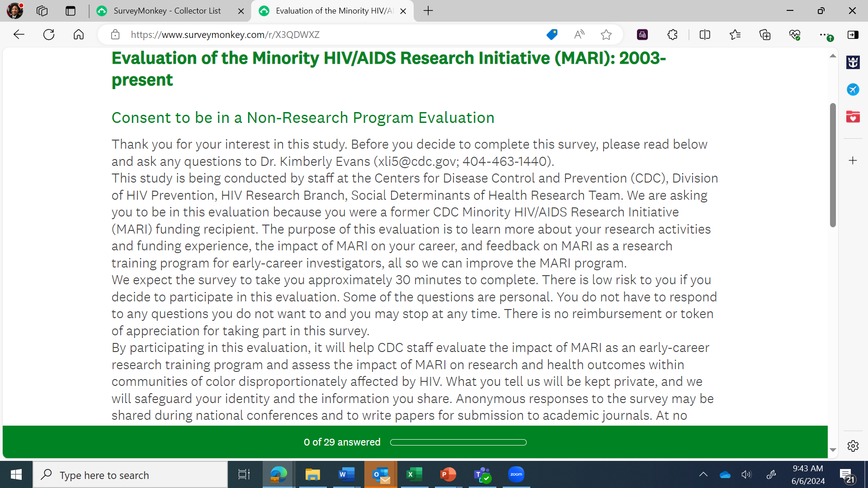The height and width of the screenshot is (488, 868).
Task: Open Excel from the taskbar
Action: tap(414, 474)
